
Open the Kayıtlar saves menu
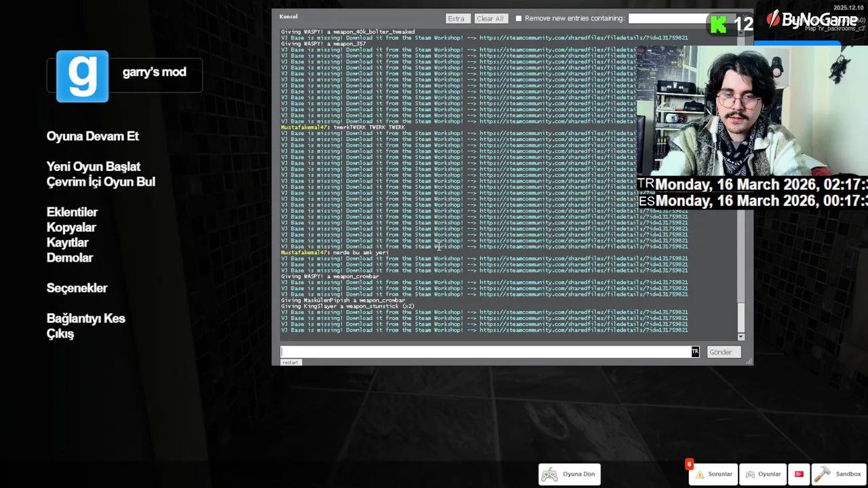coord(67,243)
